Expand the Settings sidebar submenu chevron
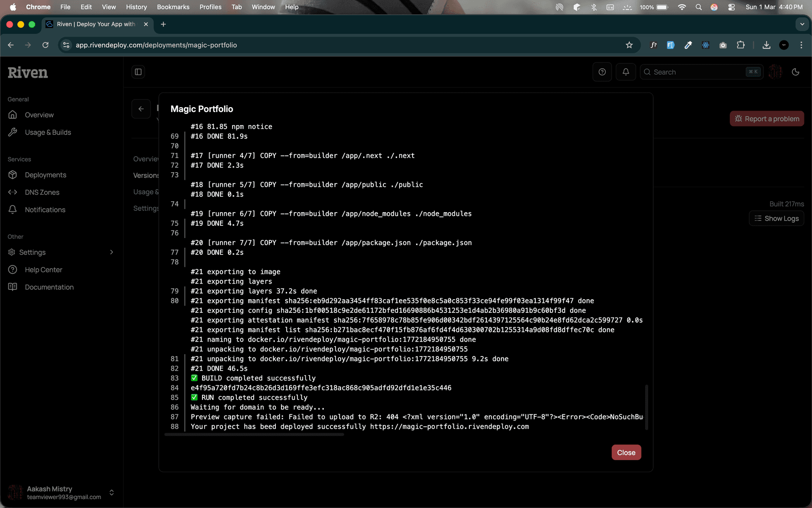The image size is (812, 508). 111,252
